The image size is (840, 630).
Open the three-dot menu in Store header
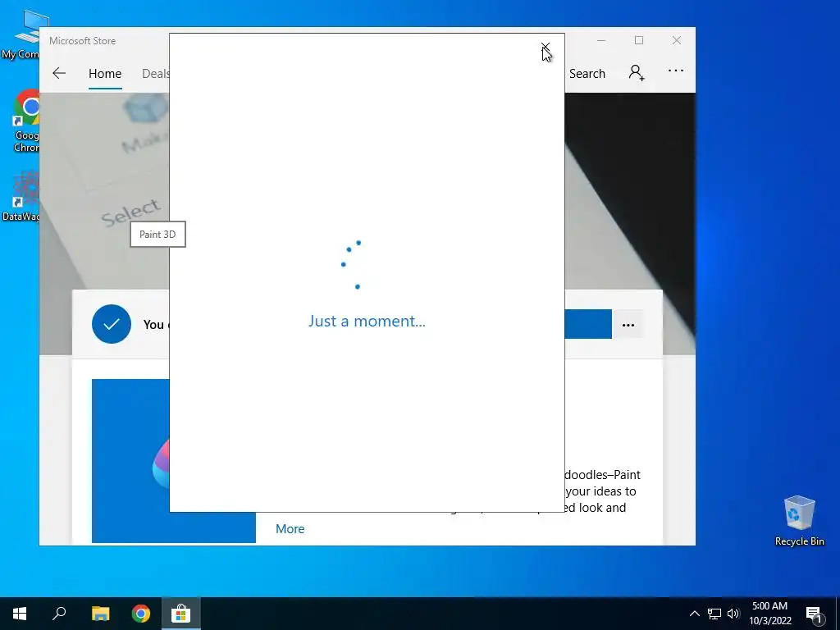point(676,71)
